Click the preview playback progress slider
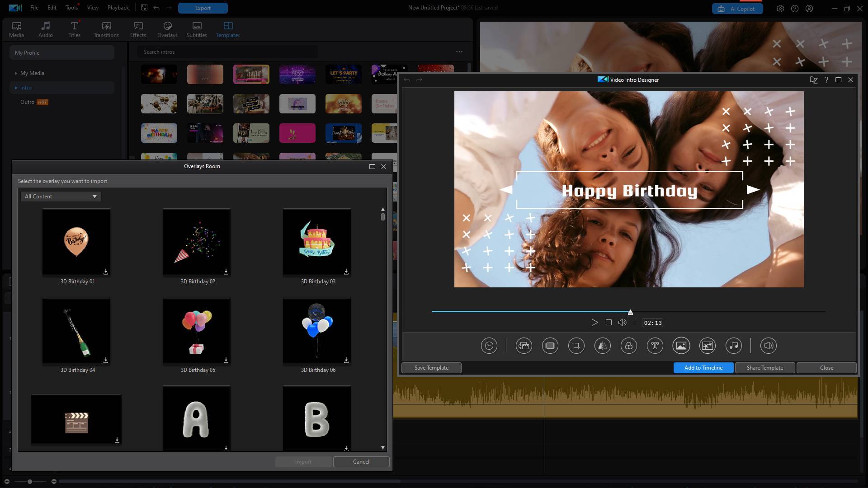The image size is (868, 488). pos(628,311)
